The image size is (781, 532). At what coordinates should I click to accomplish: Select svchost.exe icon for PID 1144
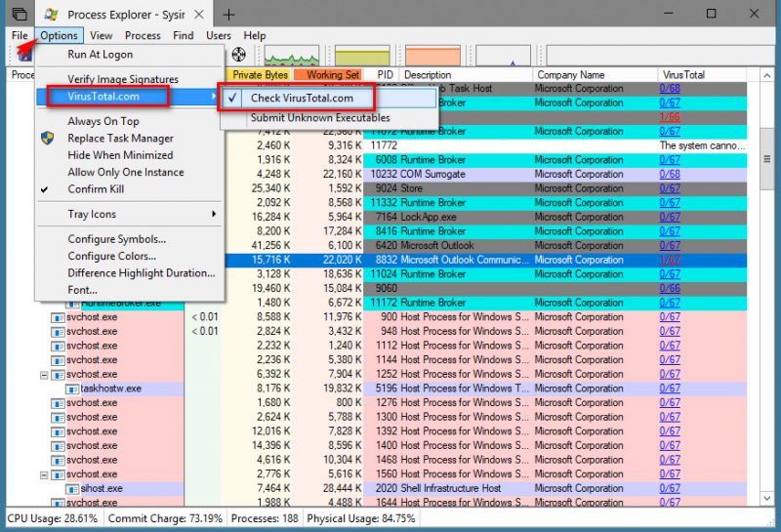coord(59,360)
